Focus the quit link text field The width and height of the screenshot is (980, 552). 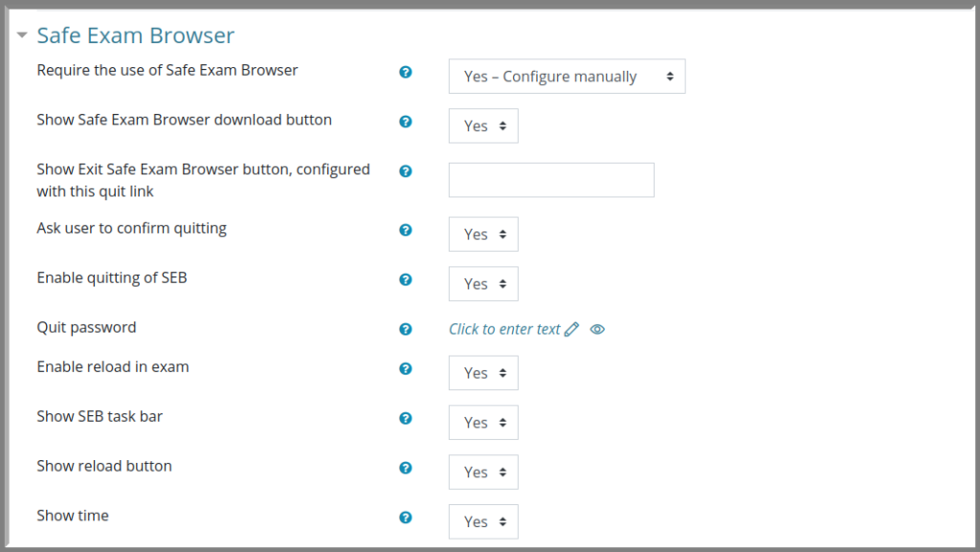coord(551,180)
